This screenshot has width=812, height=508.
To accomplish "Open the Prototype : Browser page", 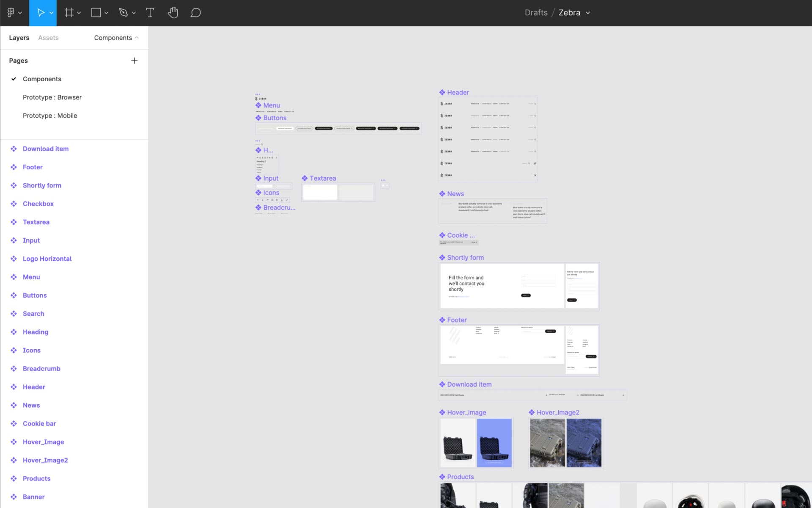I will pyautogui.click(x=52, y=97).
